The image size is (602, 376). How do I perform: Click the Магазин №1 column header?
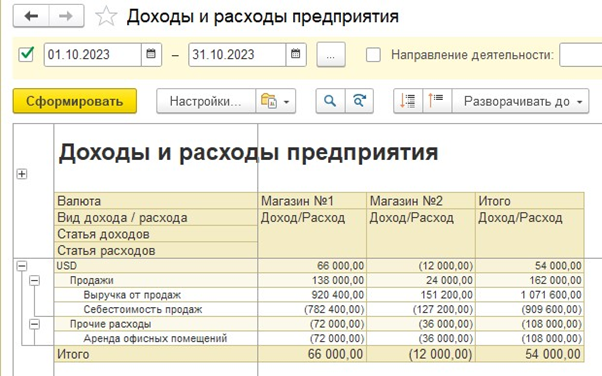pos(312,201)
